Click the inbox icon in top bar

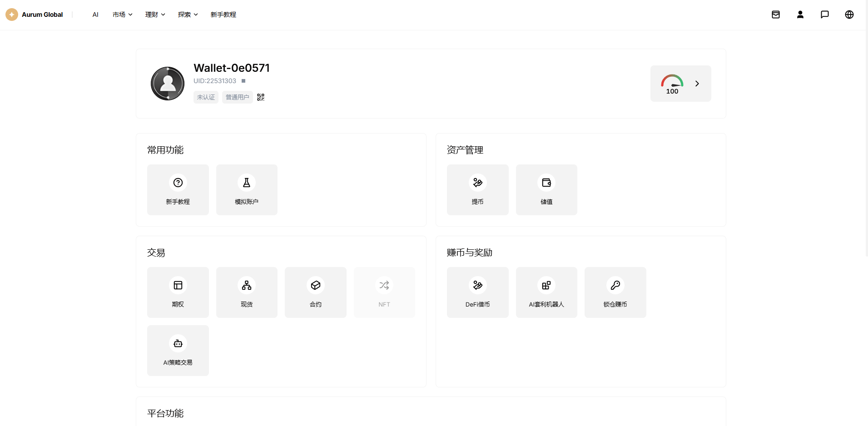click(x=776, y=15)
